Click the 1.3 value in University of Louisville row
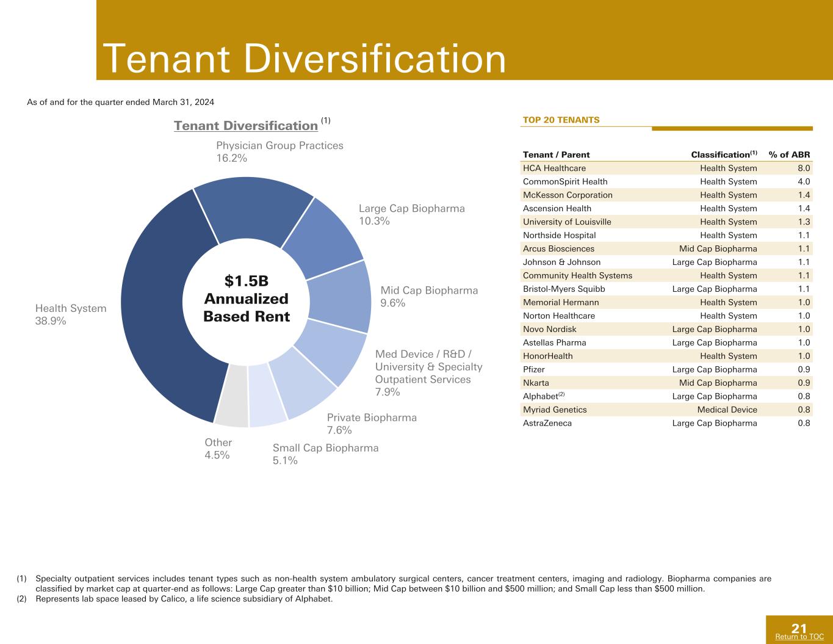Viewport: 833px width, 644px height. coord(804,222)
